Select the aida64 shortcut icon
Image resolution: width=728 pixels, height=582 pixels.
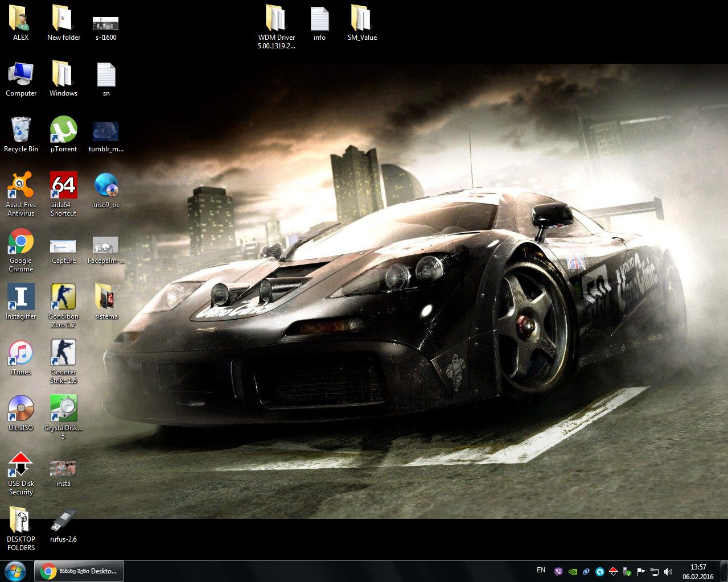tap(63, 187)
